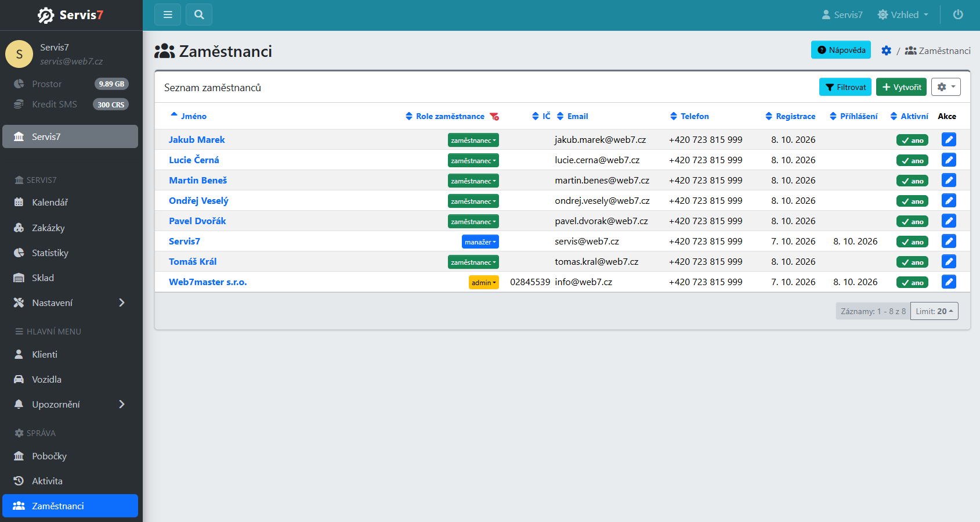The height and width of the screenshot is (522, 980).
Task: Open Web7master s.r.o. employee link
Action: (x=208, y=282)
